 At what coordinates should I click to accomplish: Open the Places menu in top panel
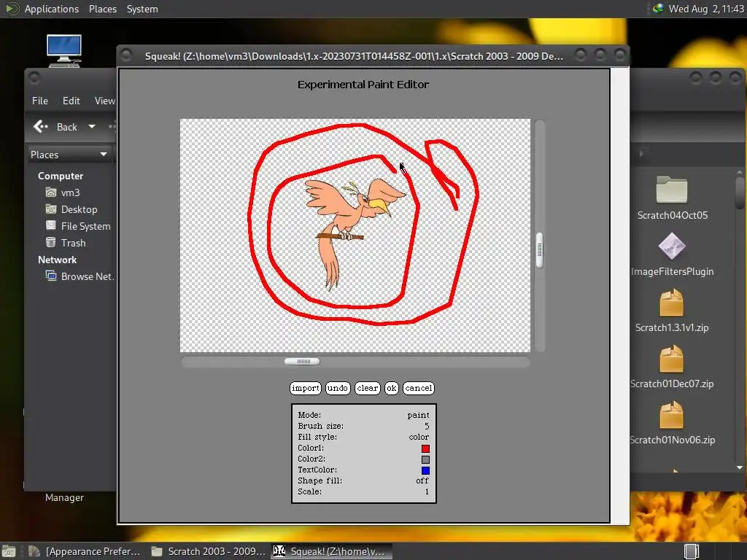click(x=103, y=9)
